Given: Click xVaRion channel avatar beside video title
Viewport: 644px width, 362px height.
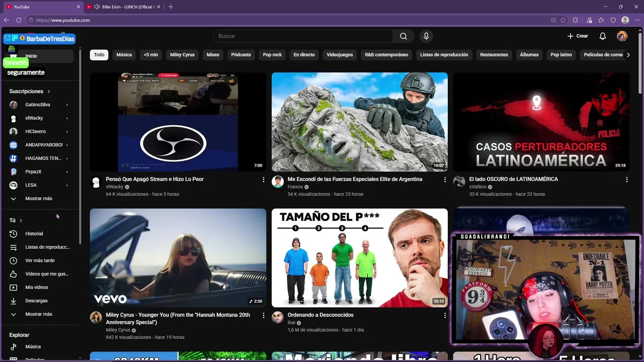Looking at the screenshot, I should (459, 182).
